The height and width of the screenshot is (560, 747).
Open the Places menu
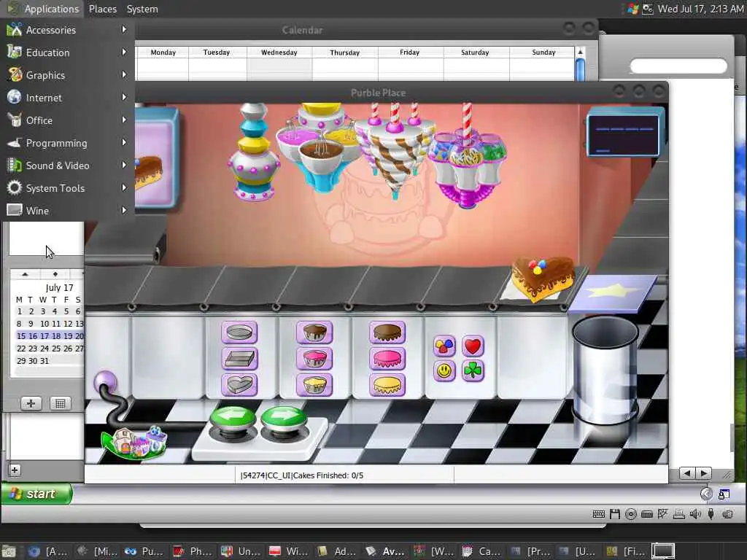(x=102, y=9)
